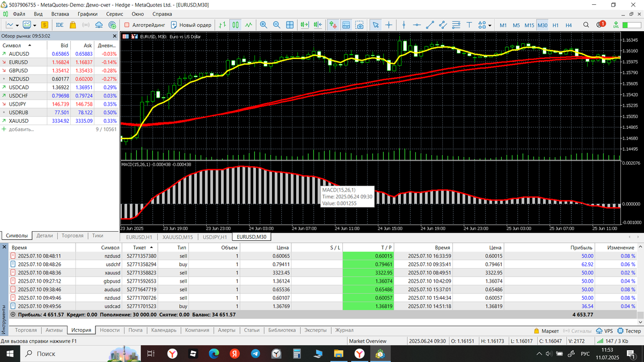
Task: Draw an equidistant channel
Action: pos(443,25)
